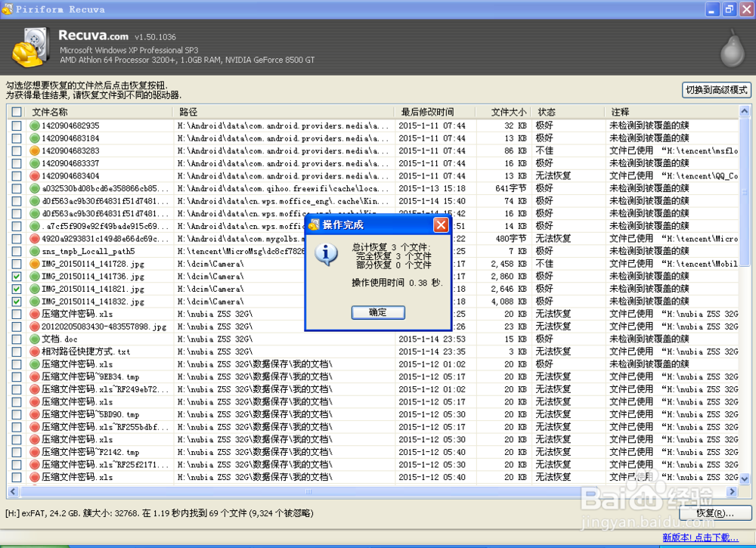Click the horizontal scroll-right arrow

coord(733,491)
